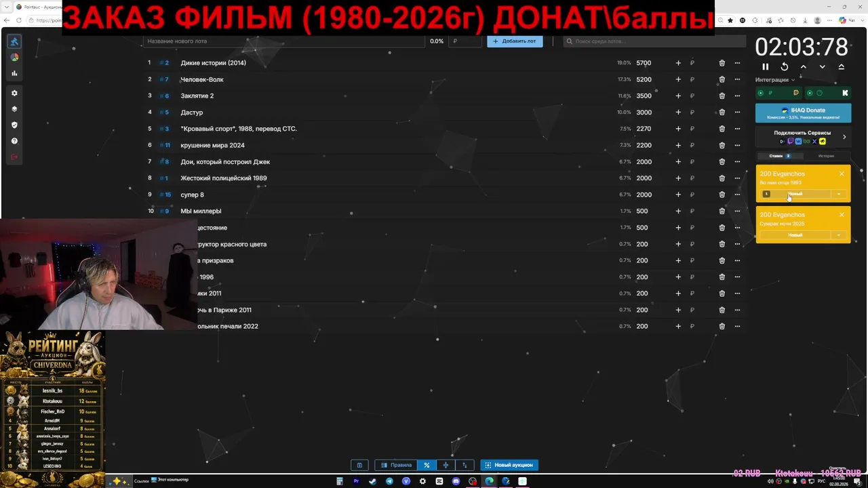Switch to the История tab
The width and height of the screenshot is (868, 488).
826,156
